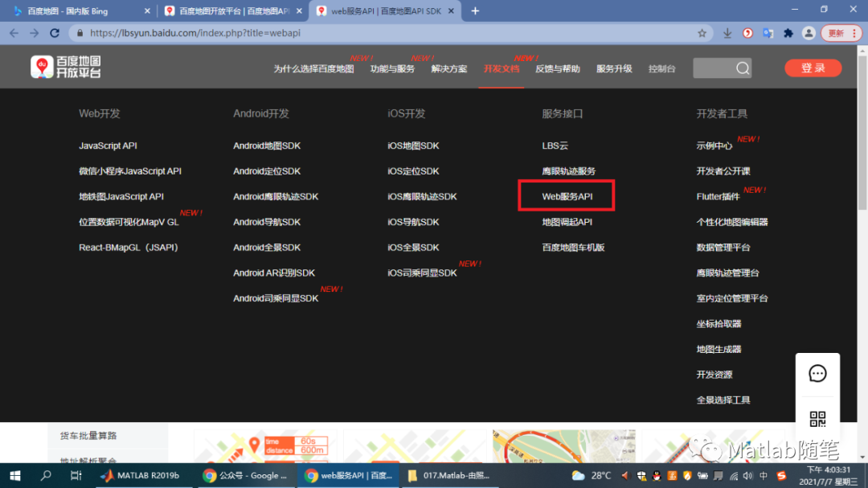Screen dimensions: 868x488
Task: Click the volume speaker tray icon
Action: [748, 476]
